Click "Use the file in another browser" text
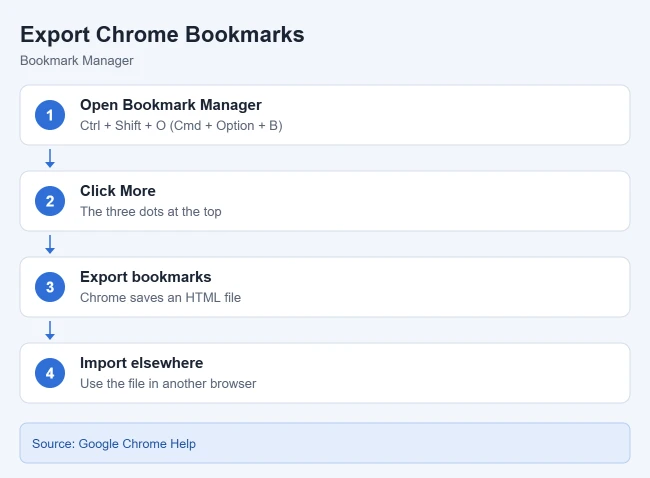 click(168, 383)
